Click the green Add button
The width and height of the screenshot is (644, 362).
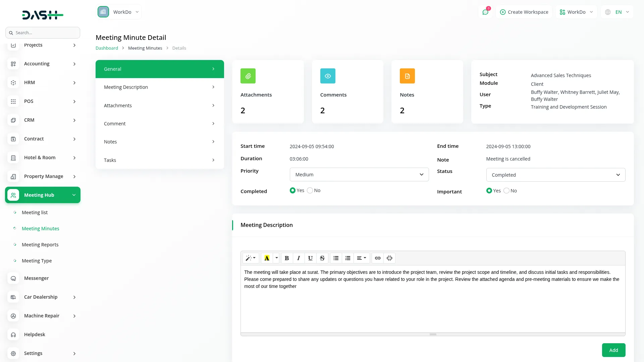click(x=613, y=350)
